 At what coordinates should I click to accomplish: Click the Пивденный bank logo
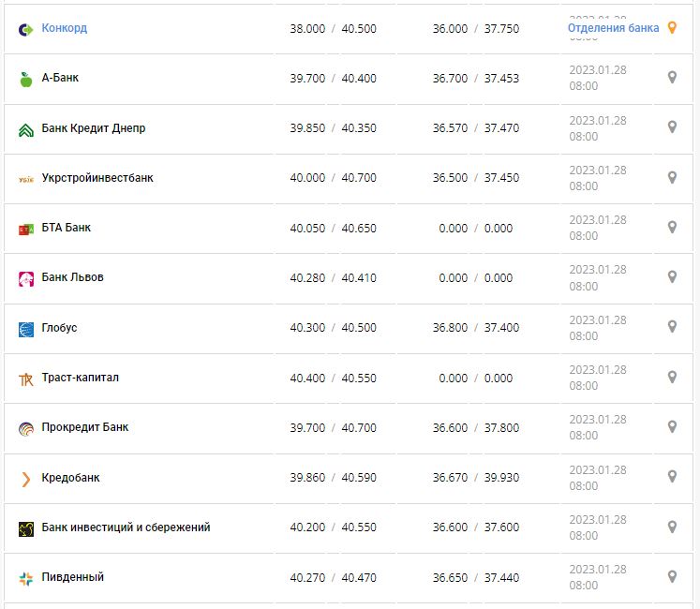point(25,578)
